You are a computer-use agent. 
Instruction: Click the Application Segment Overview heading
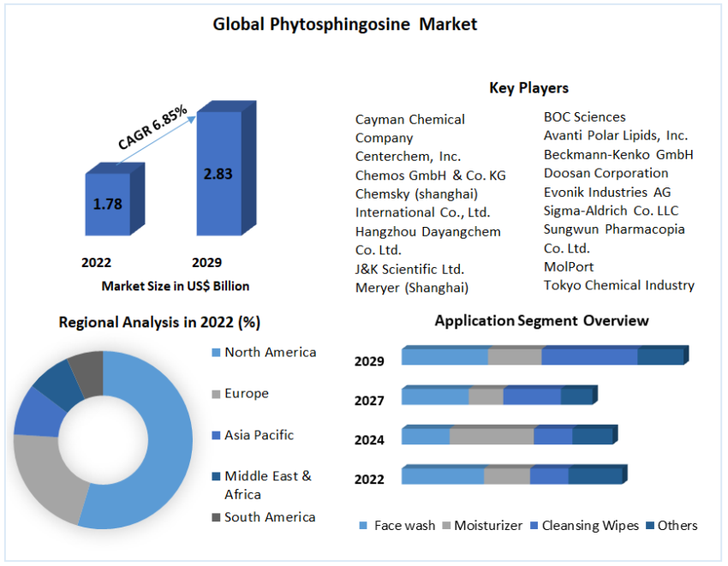542,321
